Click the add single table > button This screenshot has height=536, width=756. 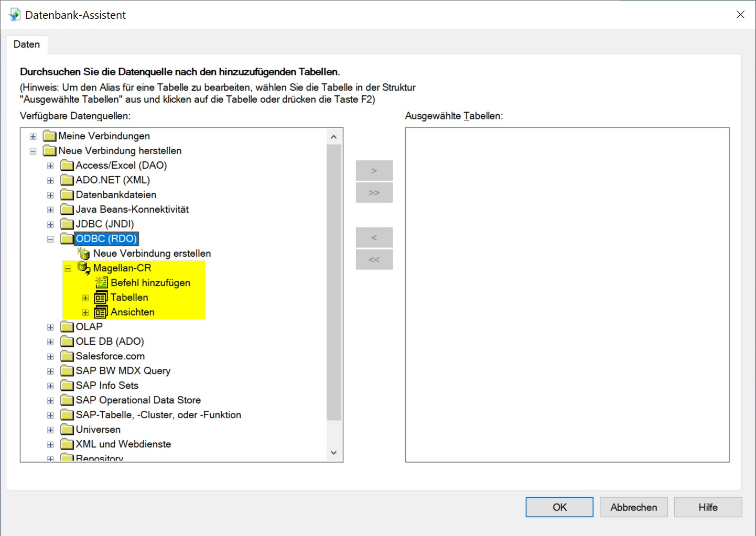pyautogui.click(x=374, y=171)
